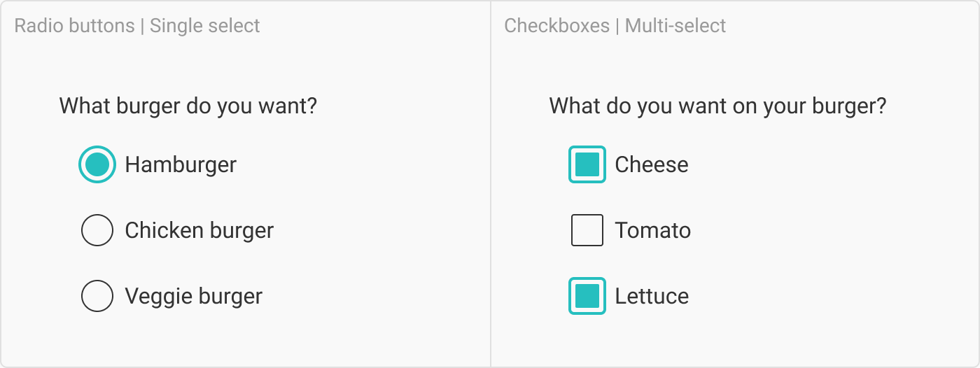This screenshot has height=368, width=980.
Task: Uncheck the Cheese checkbox
Action: click(x=587, y=164)
